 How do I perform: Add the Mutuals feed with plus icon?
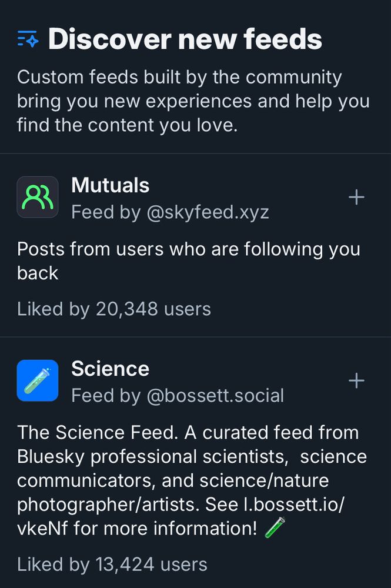(x=356, y=198)
